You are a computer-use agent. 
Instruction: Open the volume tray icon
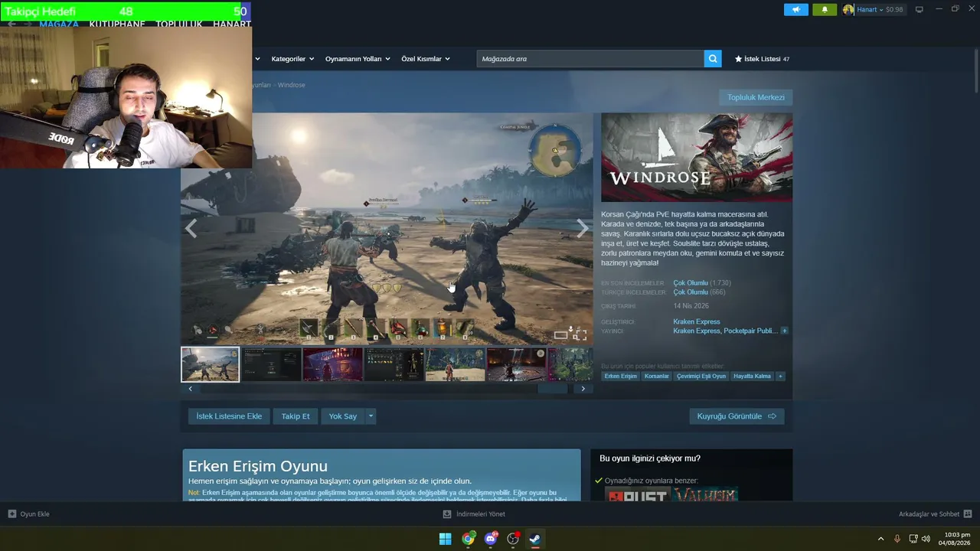tap(926, 539)
